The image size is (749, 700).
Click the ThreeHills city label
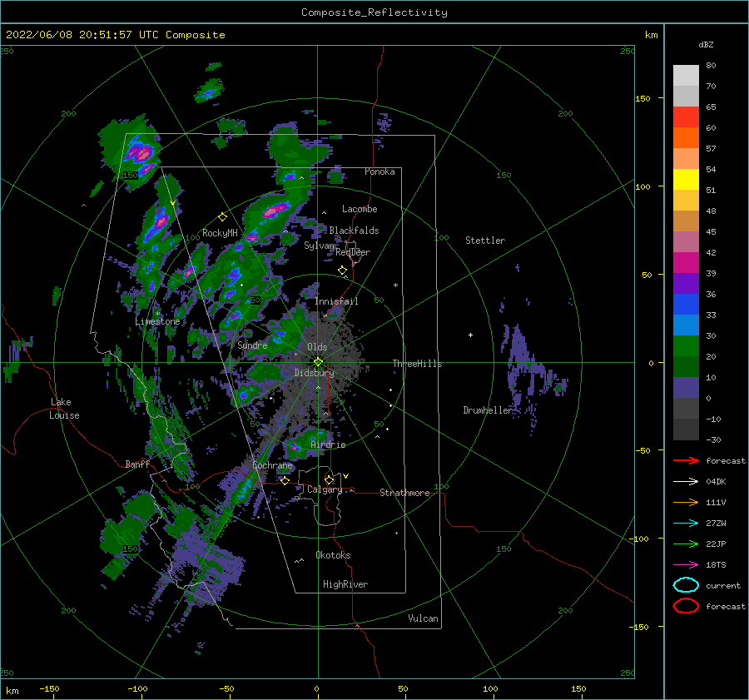point(417,364)
